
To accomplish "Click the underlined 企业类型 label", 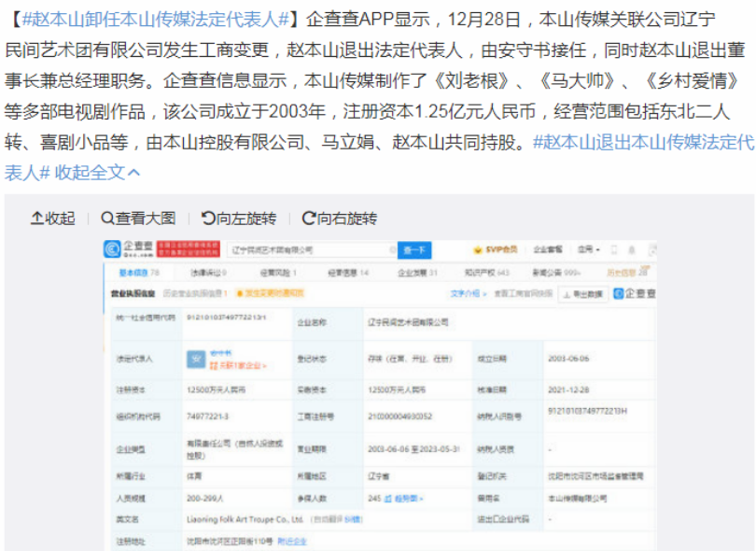I will (131, 449).
